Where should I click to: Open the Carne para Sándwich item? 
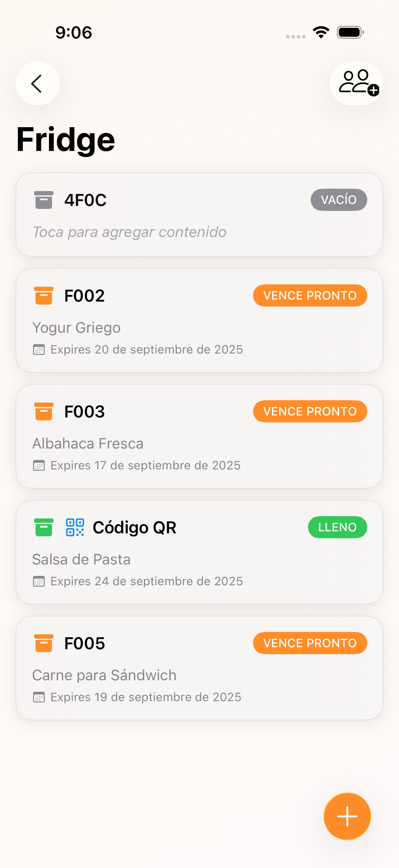pos(104,675)
